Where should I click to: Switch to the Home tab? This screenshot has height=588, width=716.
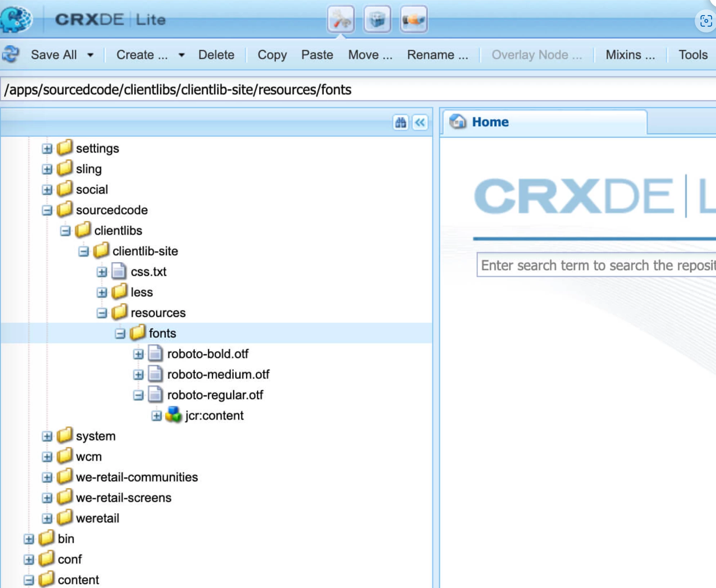pos(490,122)
